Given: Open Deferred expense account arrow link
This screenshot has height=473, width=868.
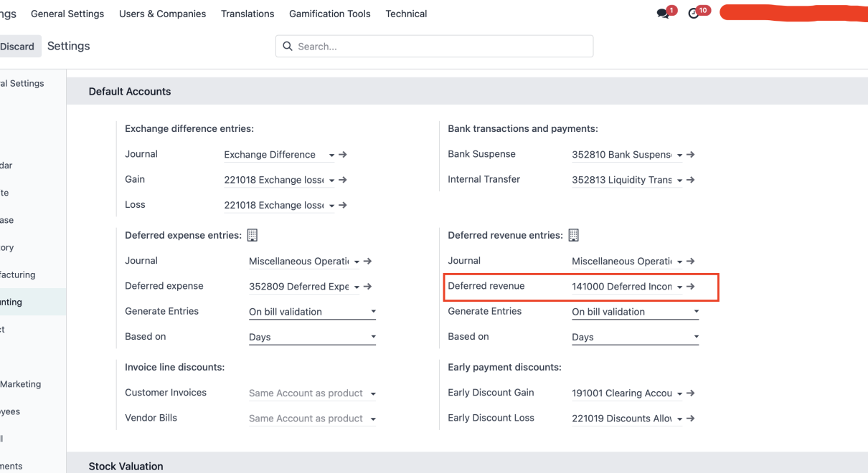Looking at the screenshot, I should click(367, 287).
